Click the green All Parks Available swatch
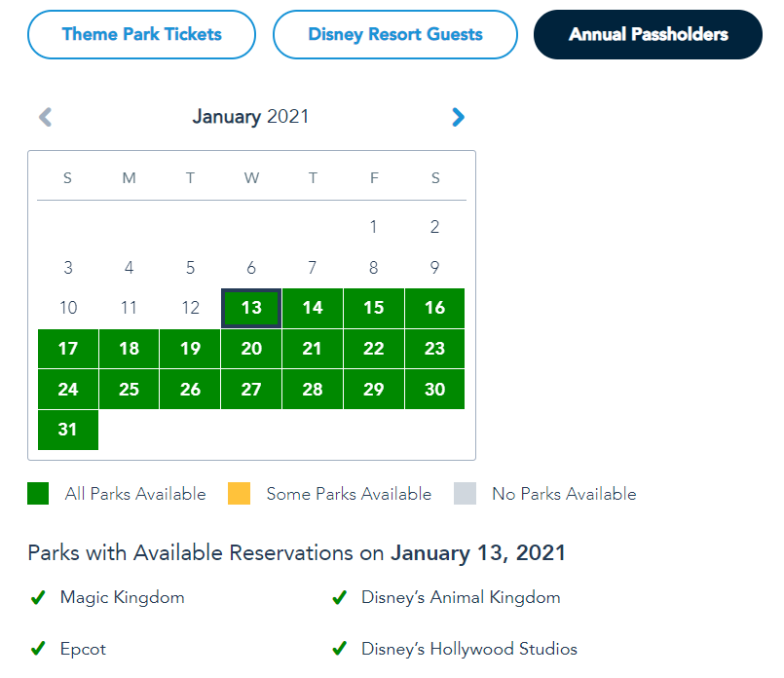 (x=38, y=494)
